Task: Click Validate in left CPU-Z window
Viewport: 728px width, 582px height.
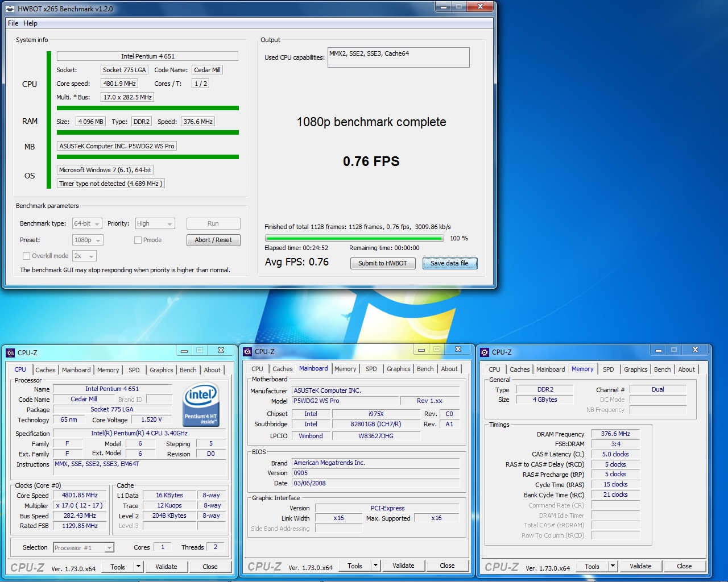Action: (166, 567)
